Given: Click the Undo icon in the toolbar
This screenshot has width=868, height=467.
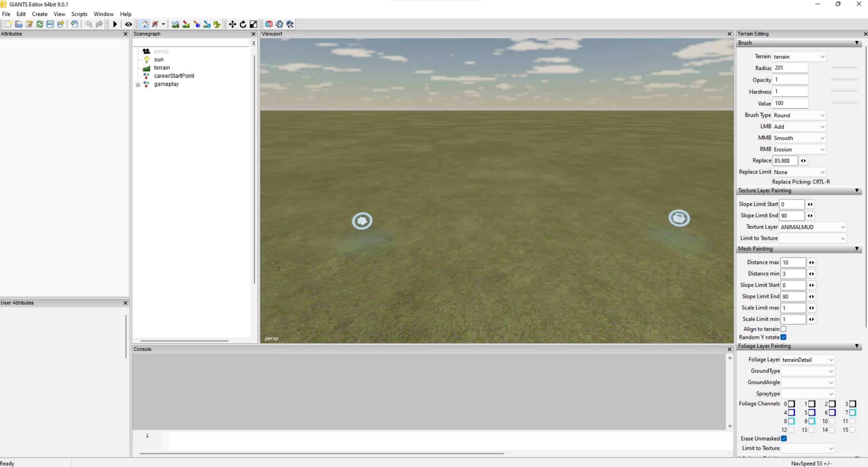Looking at the screenshot, I should (x=88, y=24).
